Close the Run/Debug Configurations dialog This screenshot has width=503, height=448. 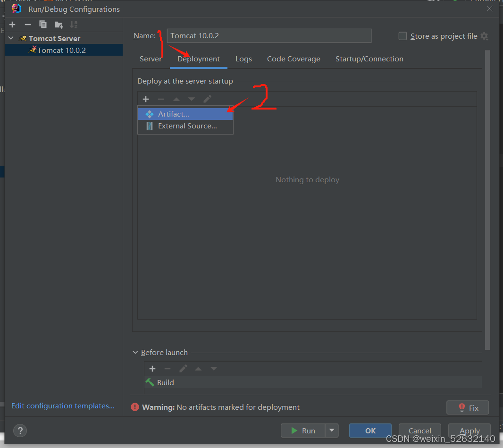pos(489,8)
